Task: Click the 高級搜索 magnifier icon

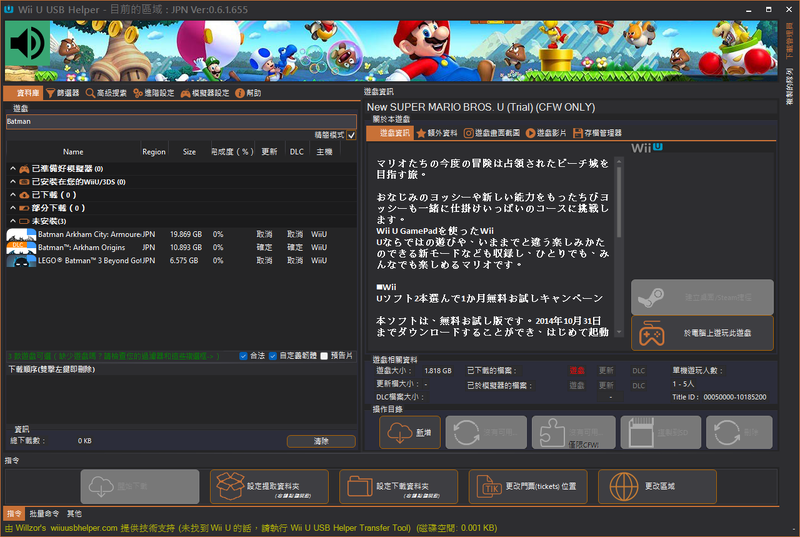Action: 90,93
